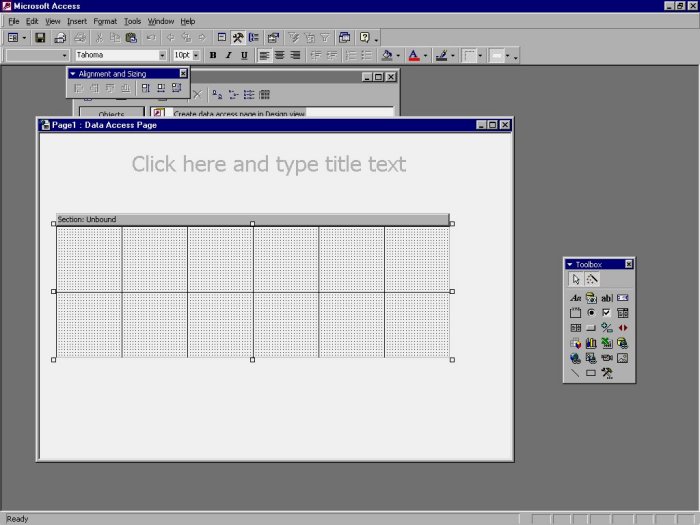
Task: Select the Label tool in Toolbox
Action: pyautogui.click(x=575, y=298)
